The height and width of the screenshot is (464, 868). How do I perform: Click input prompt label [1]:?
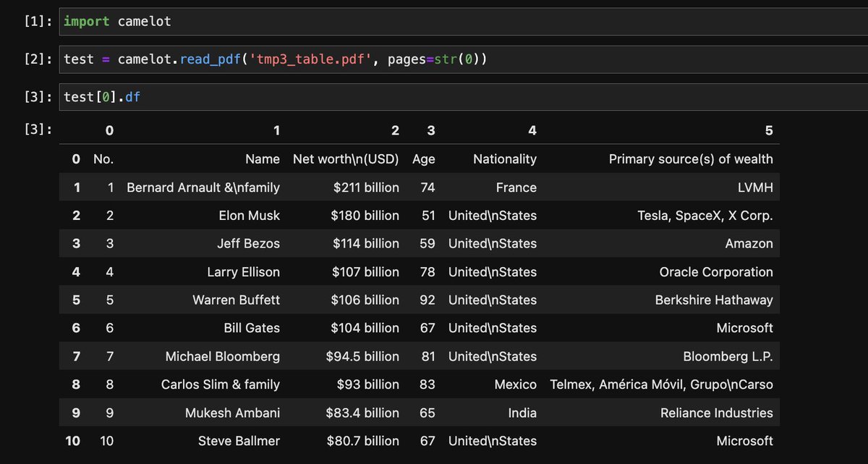pos(38,22)
